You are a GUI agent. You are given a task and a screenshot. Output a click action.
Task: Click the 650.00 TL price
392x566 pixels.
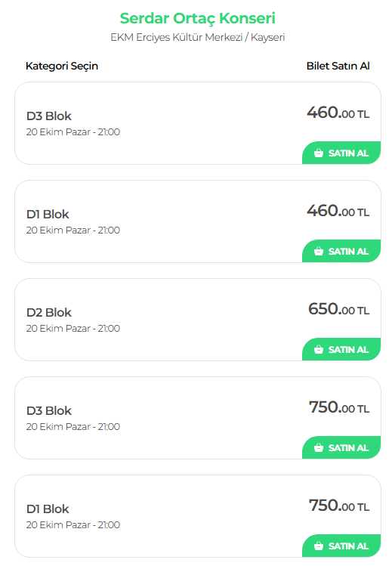pyautogui.click(x=338, y=309)
